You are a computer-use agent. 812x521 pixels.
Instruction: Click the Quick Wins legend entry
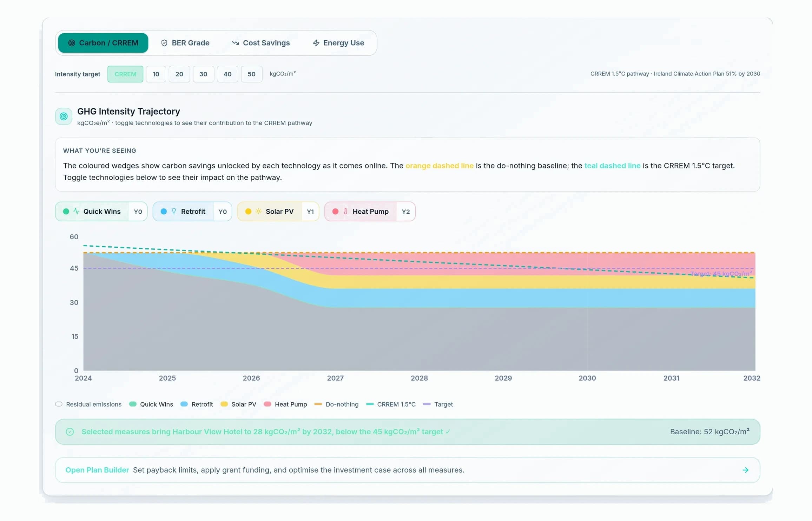click(151, 404)
